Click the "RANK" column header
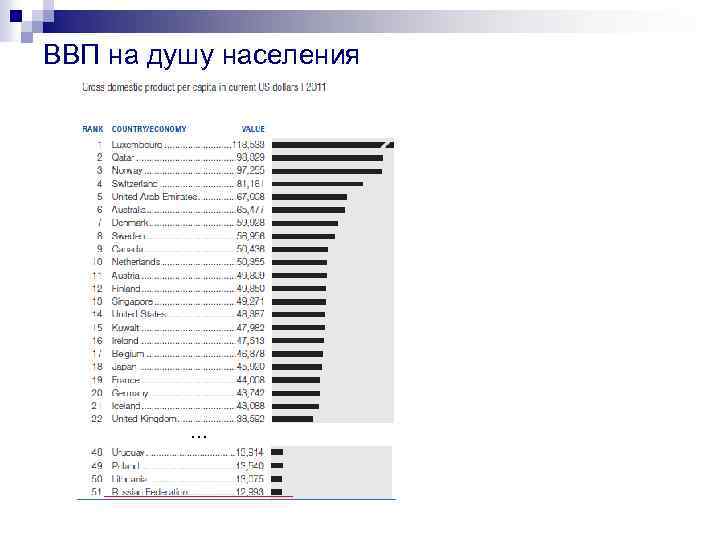This screenshot has width=720, height=540. click(93, 129)
